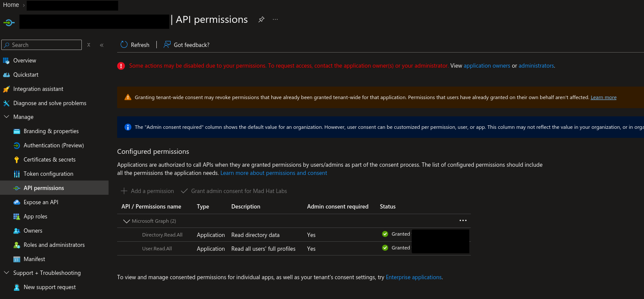Click the blue info circle icon
644x299 pixels.
128,127
